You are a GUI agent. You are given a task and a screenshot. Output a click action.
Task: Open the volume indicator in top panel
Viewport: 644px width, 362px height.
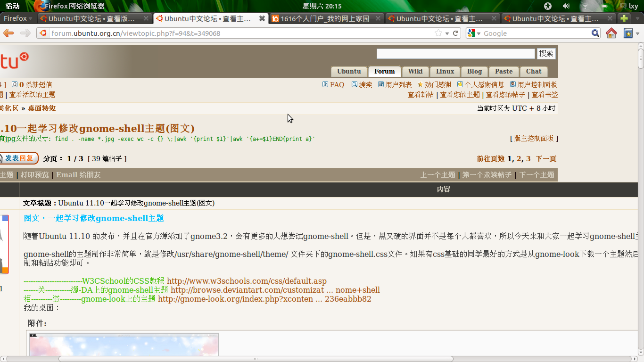[x=566, y=6]
